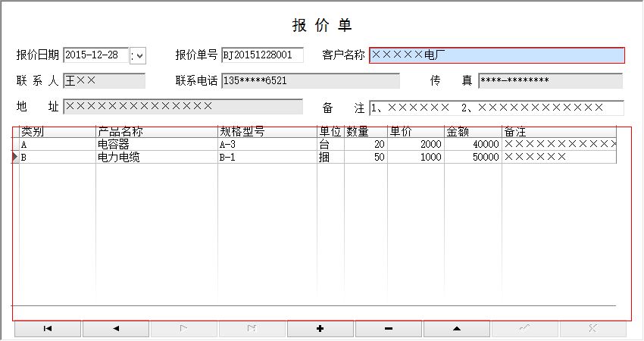Click category cell B
The image size is (644, 341).
pos(58,157)
